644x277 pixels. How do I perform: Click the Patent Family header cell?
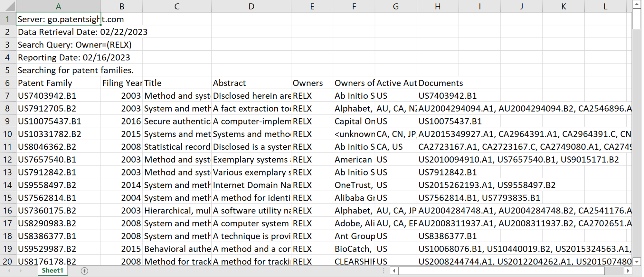coord(58,83)
